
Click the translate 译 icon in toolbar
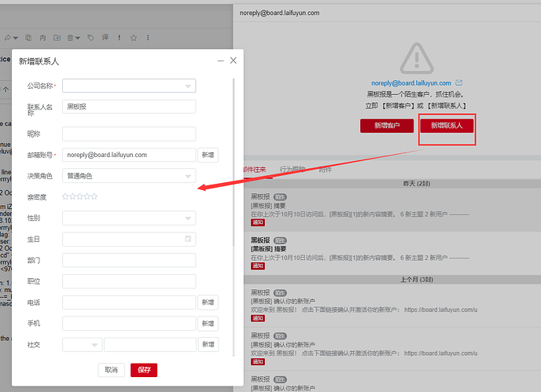pyautogui.click(x=105, y=37)
